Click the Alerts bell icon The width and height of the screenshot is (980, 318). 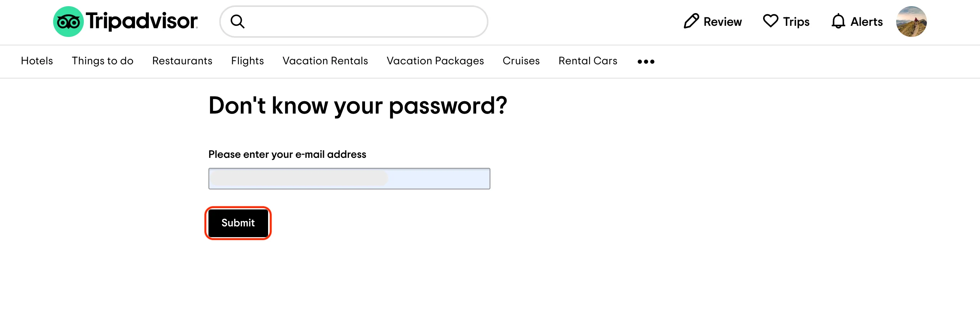pos(838,21)
